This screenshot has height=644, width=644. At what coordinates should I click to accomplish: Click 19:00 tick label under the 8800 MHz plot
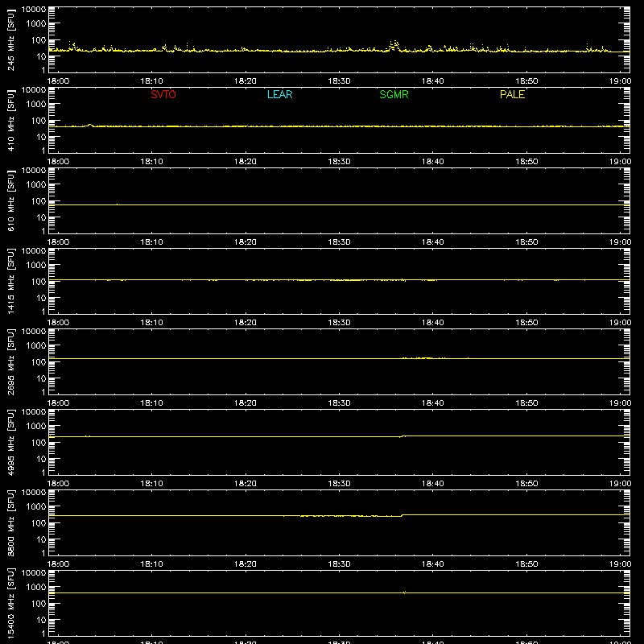[x=620, y=564]
